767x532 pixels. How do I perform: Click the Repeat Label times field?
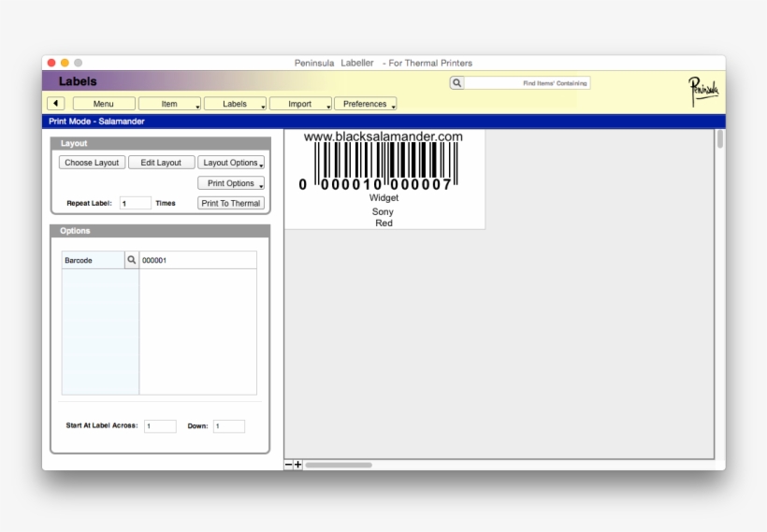point(136,203)
